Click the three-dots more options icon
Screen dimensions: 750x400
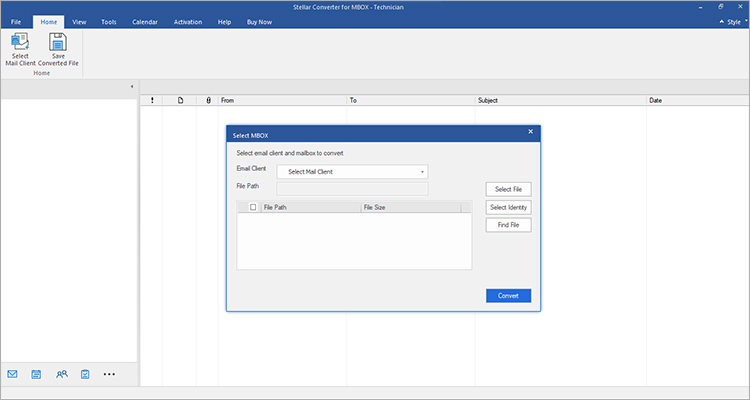point(110,374)
